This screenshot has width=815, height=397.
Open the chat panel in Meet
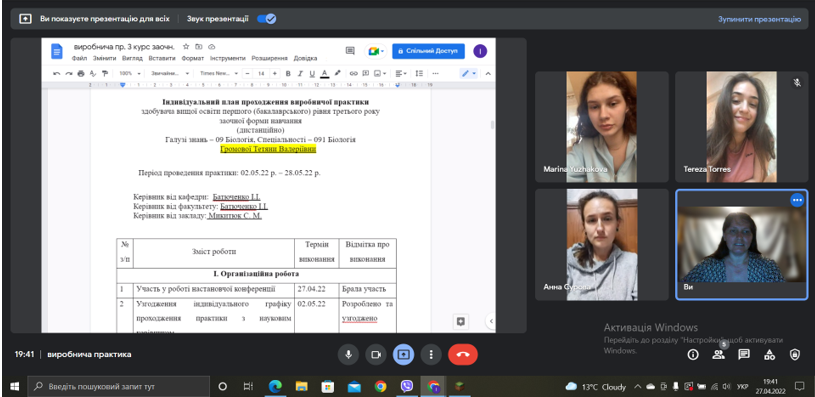[x=744, y=354]
